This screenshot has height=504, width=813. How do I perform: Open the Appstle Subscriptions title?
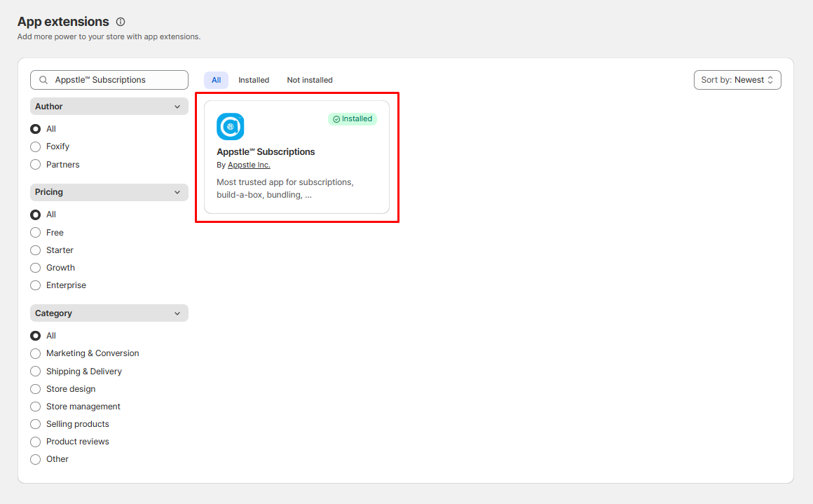[266, 152]
